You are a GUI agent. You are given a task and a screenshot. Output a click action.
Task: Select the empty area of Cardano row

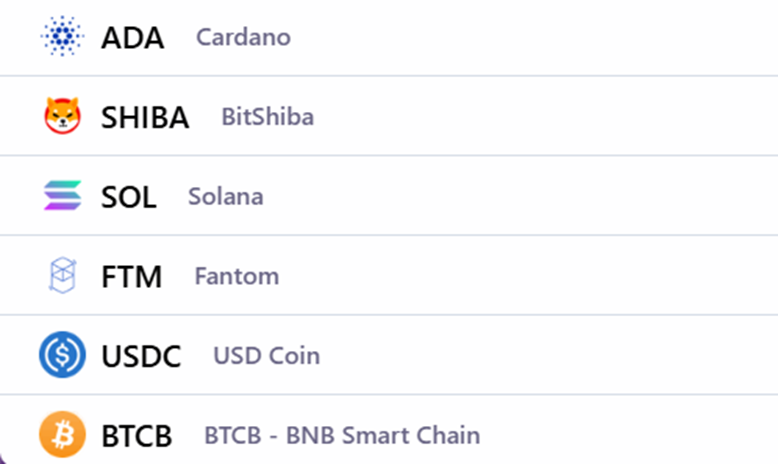(x=536, y=37)
